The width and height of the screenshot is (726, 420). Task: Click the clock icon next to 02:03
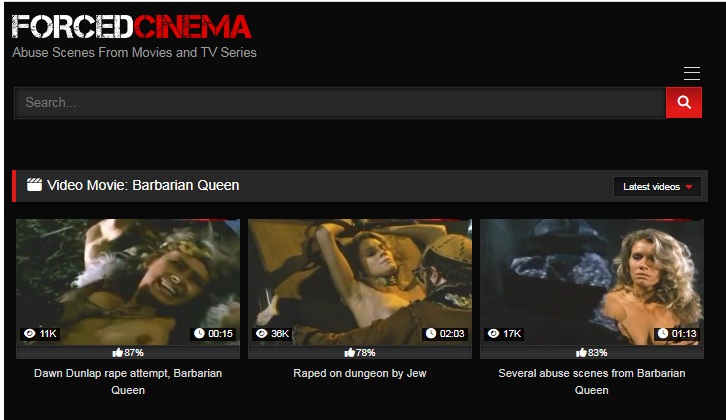pos(431,333)
